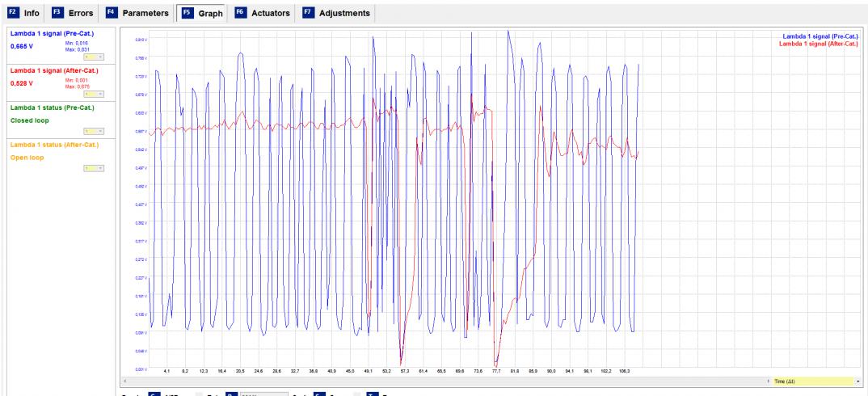Click red After-Cat. legend entry on graph
Viewport: 868px width, 396px height.
click(x=818, y=43)
